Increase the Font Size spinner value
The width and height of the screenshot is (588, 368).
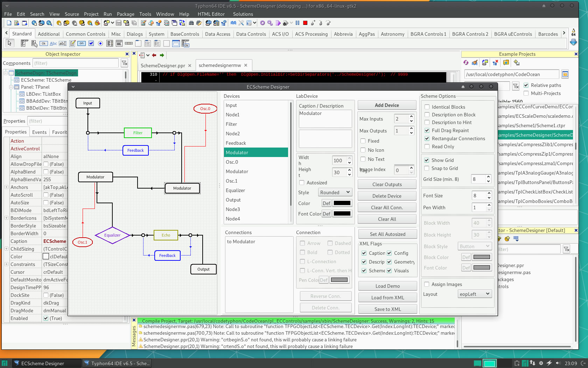(489, 193)
